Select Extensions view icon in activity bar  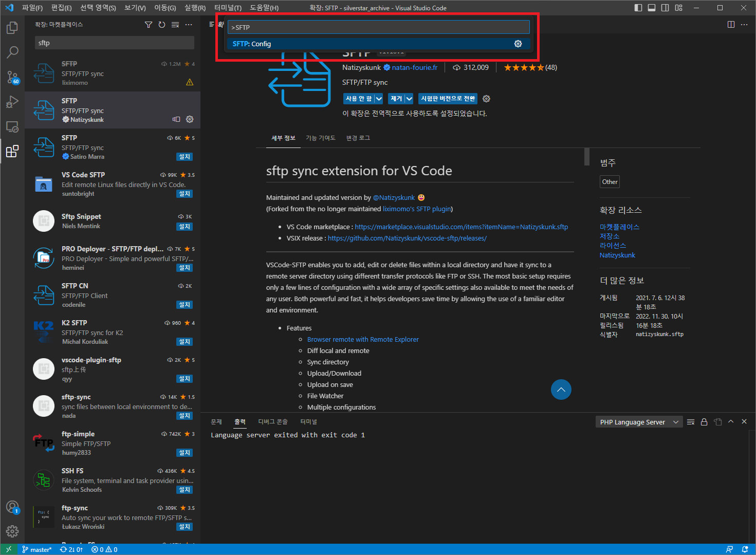click(12, 151)
